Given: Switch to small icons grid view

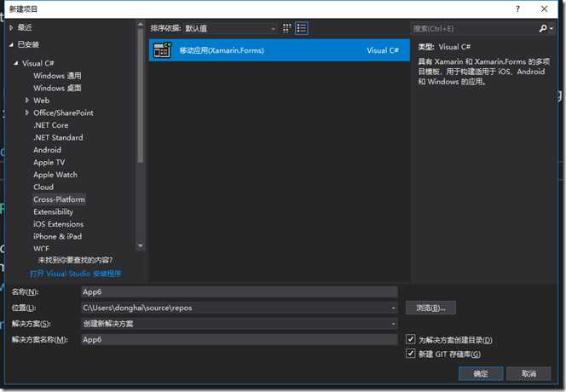Looking at the screenshot, I should click(286, 28).
